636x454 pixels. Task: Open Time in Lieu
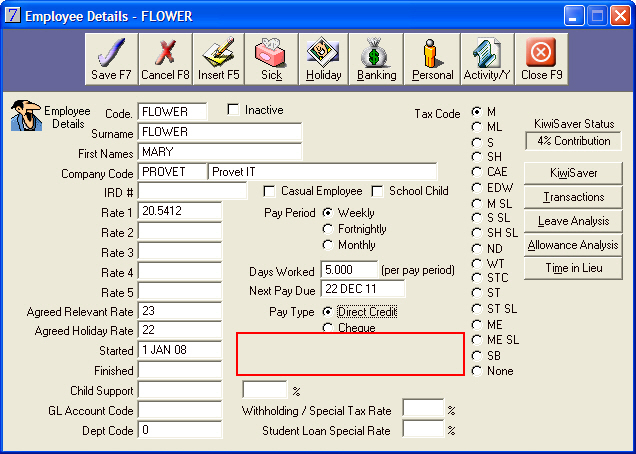(573, 268)
